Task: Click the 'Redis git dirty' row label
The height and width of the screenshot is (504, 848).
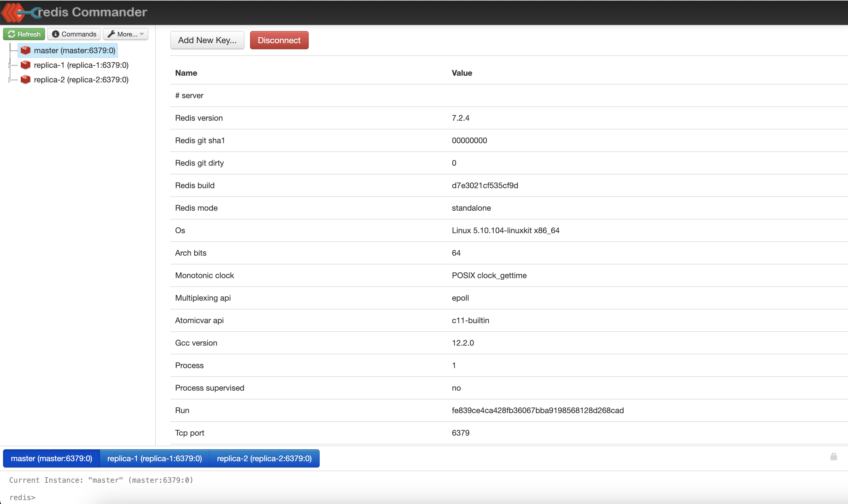Action: (200, 163)
